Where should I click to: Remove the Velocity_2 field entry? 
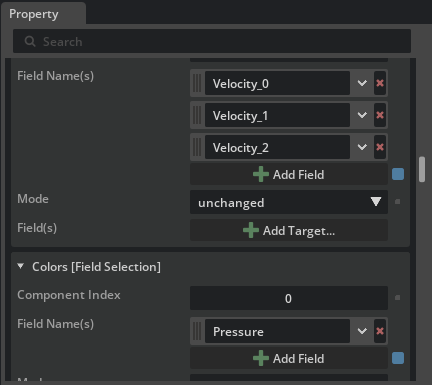(380, 147)
